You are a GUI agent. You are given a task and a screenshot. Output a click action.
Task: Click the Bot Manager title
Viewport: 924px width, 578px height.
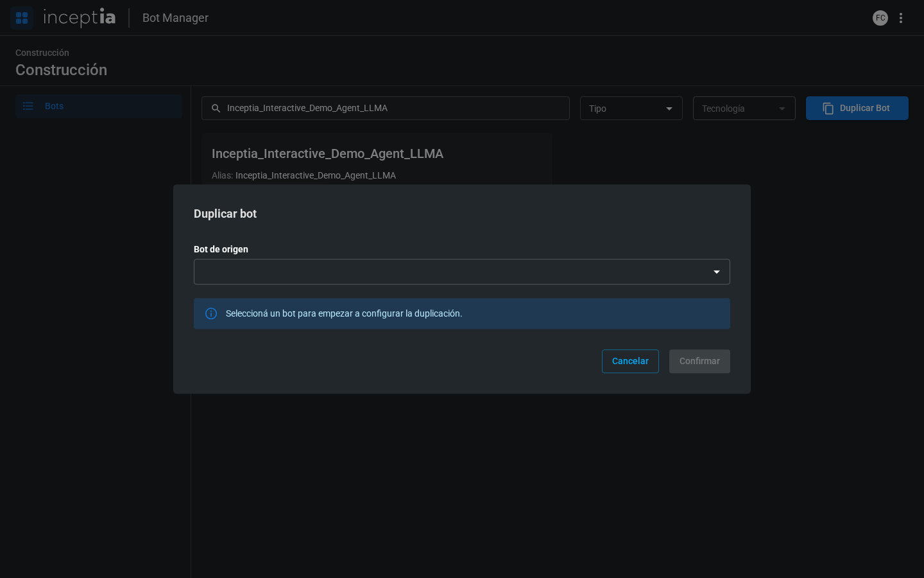tap(175, 18)
